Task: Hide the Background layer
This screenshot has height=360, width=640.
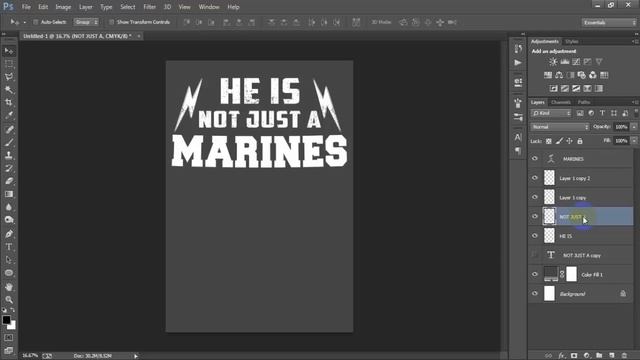Action: (x=535, y=293)
